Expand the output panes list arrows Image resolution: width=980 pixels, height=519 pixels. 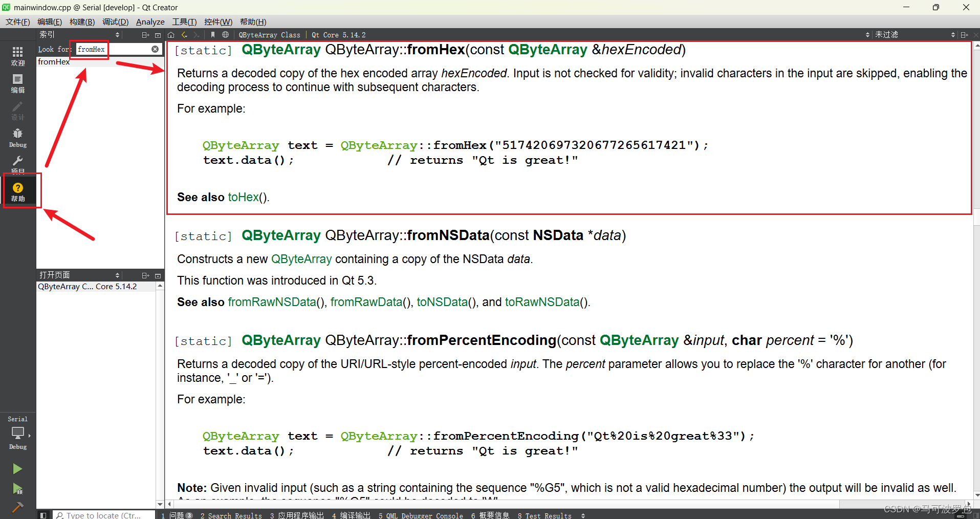583,515
